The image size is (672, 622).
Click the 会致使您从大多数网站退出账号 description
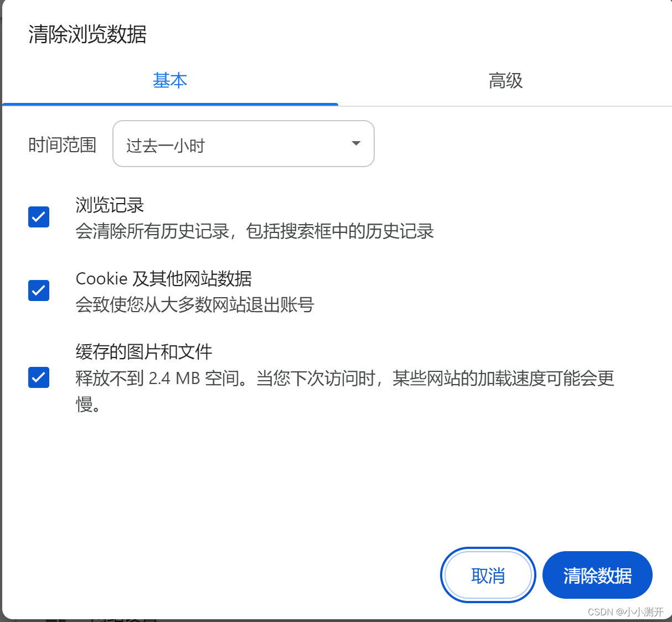coord(195,304)
